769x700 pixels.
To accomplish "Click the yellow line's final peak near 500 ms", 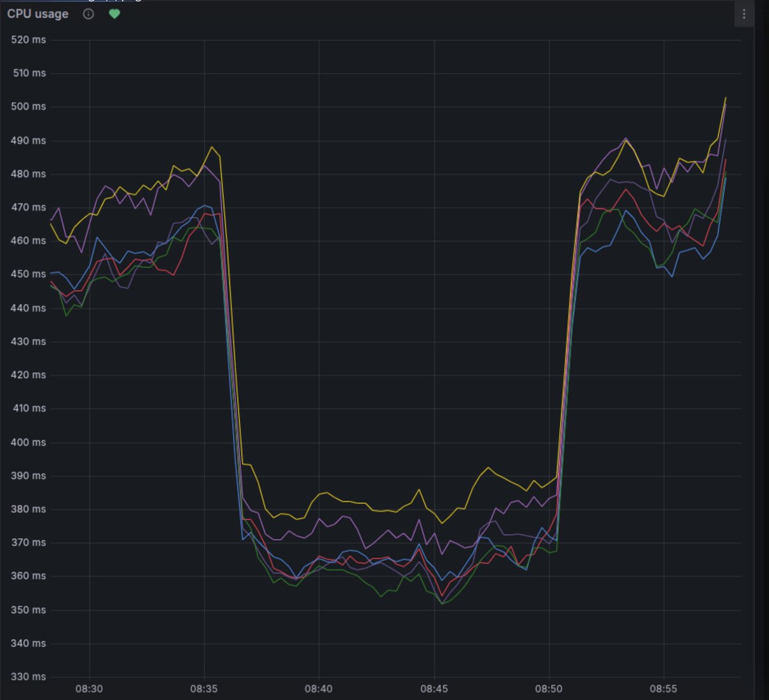I will (x=725, y=97).
